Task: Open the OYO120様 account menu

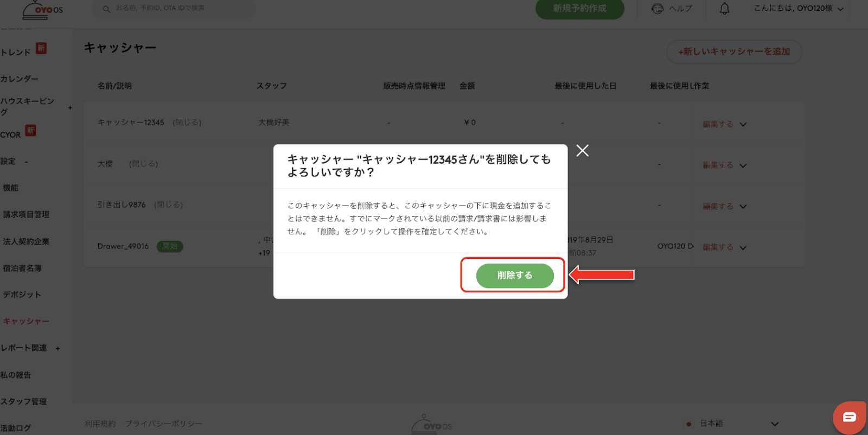Action: (799, 9)
